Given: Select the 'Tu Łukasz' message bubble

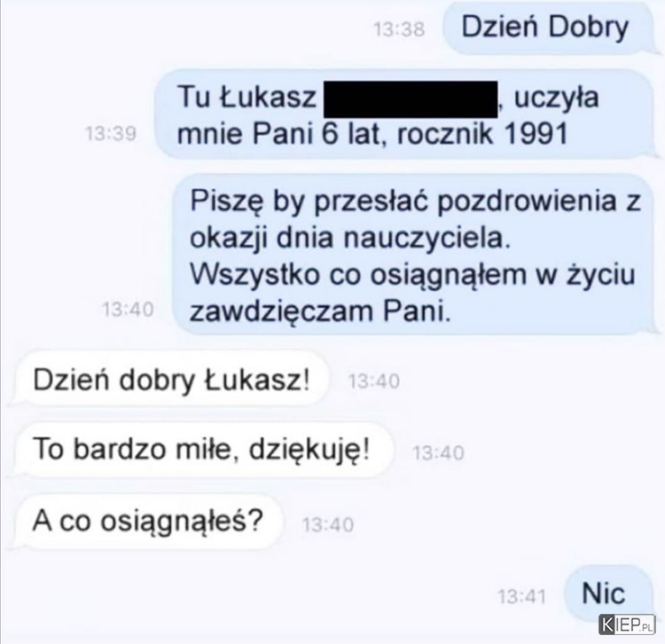Looking at the screenshot, I should (403, 114).
